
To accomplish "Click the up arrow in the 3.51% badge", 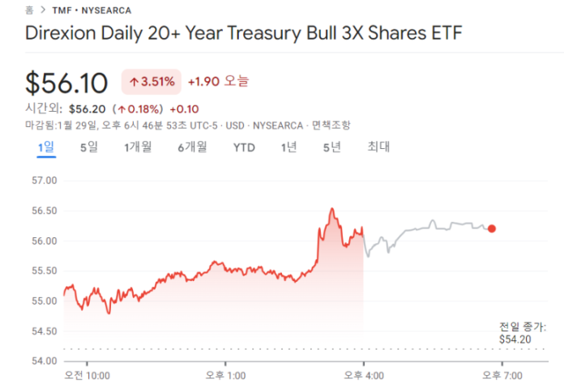I will tap(134, 82).
